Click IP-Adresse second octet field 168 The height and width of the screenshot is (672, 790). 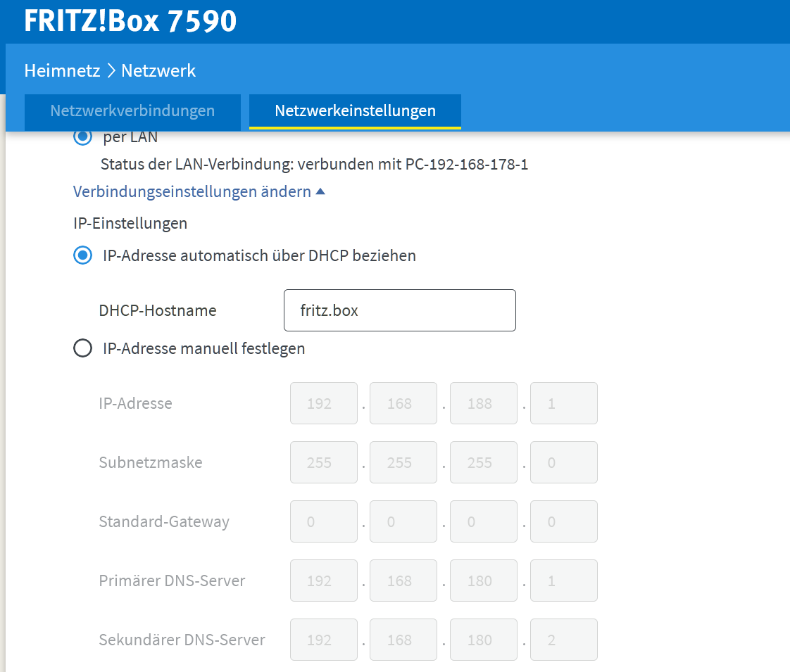click(403, 403)
